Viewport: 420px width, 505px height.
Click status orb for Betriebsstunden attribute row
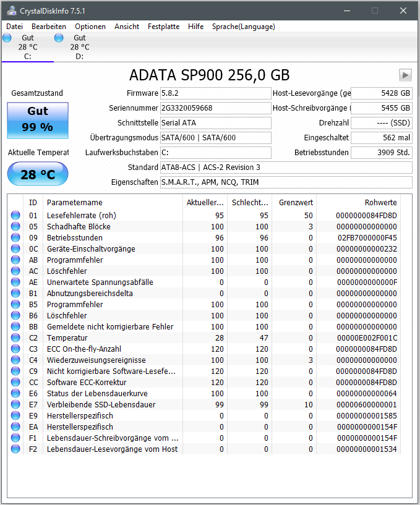point(15,237)
